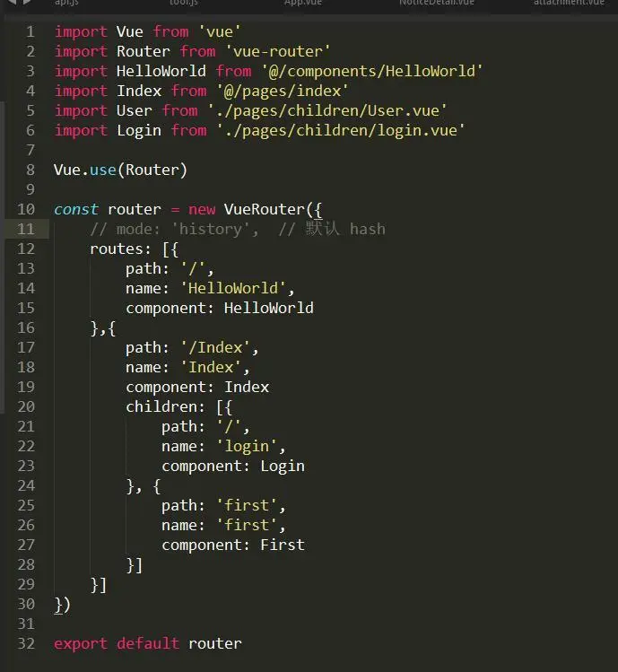This screenshot has width=618, height=672.
Task: Switch to the NoticeDetail.vue tab
Action: click(437, 3)
